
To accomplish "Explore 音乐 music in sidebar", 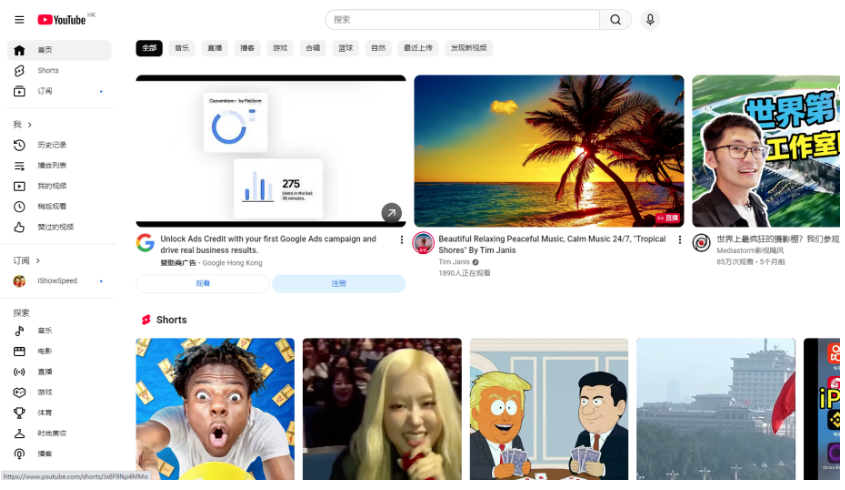I will point(59,330).
